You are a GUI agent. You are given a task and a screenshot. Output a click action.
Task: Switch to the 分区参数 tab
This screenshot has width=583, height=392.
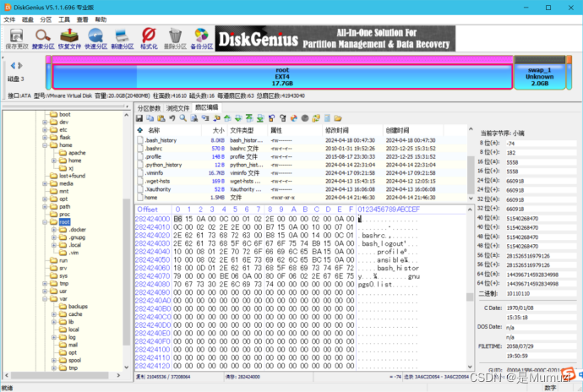click(149, 108)
